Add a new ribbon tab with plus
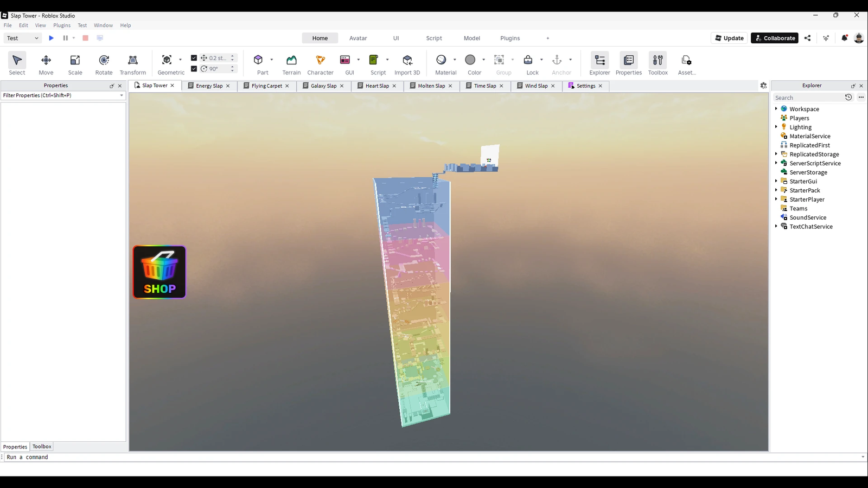Screen dimensions: 868x488 point(548,38)
